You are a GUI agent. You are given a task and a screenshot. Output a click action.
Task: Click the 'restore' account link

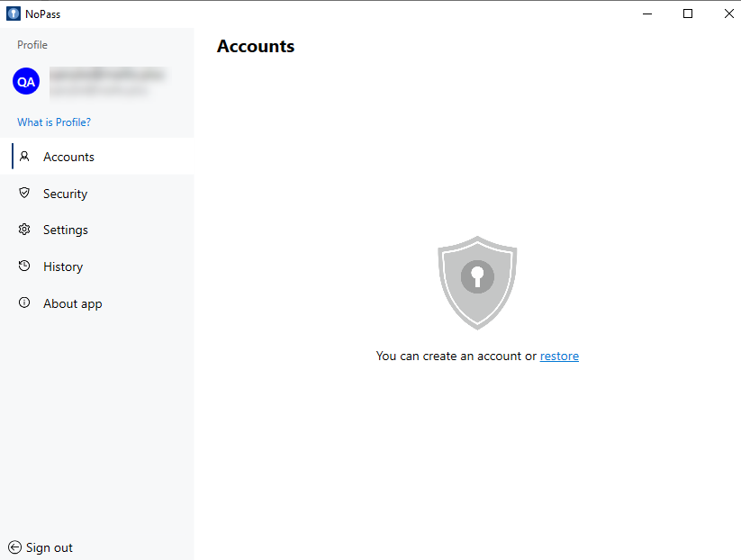point(559,357)
